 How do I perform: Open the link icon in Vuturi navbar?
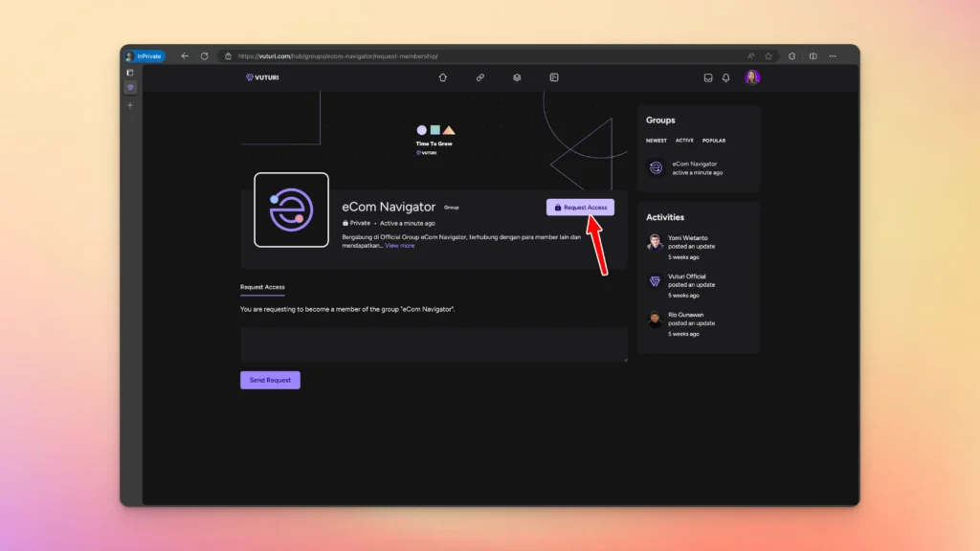point(480,77)
